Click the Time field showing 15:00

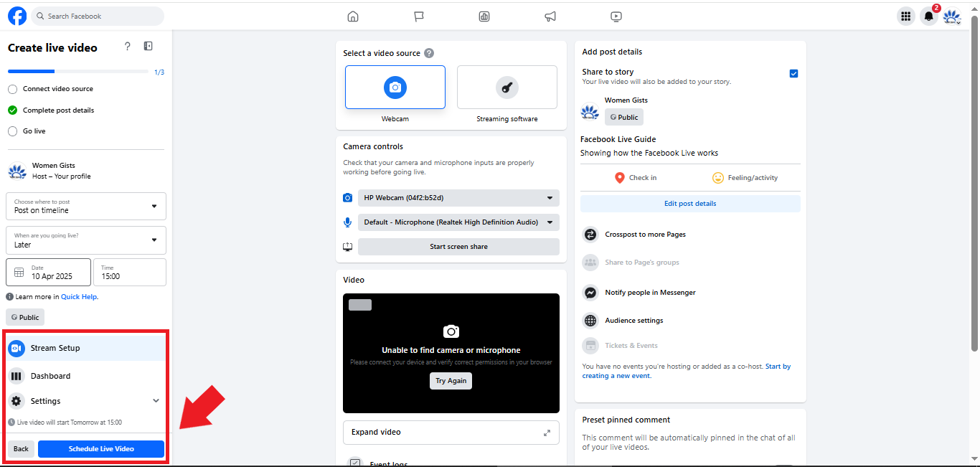(130, 273)
